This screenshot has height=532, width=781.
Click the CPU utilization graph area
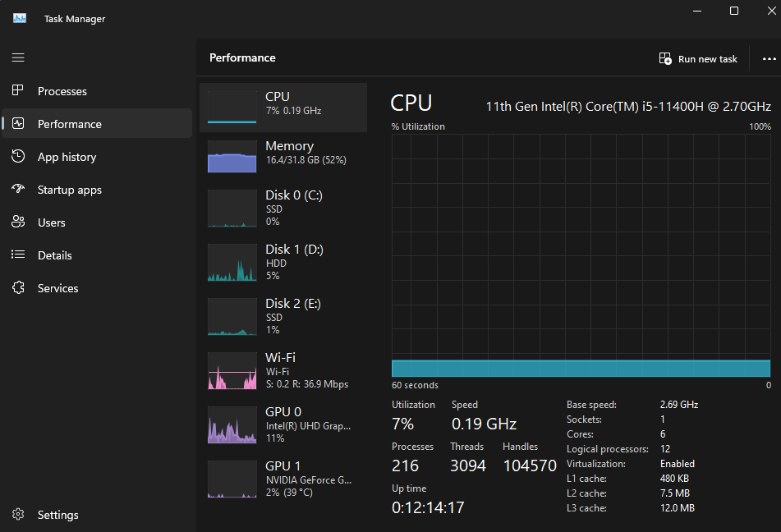(581, 255)
